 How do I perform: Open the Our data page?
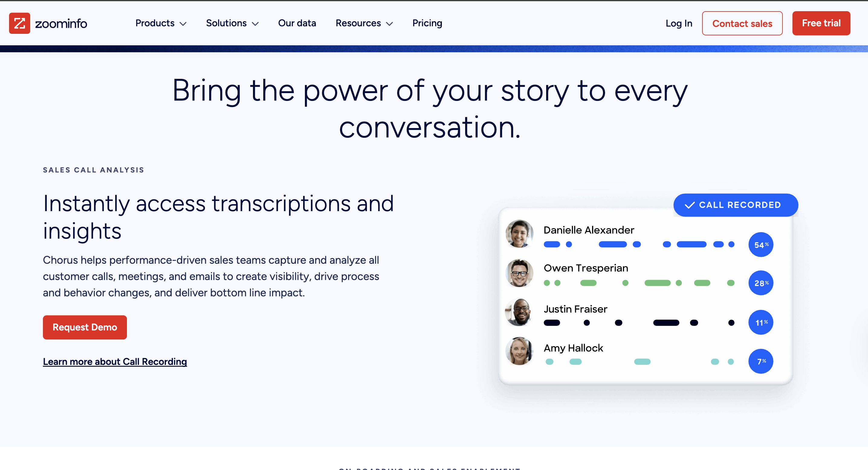[297, 23]
